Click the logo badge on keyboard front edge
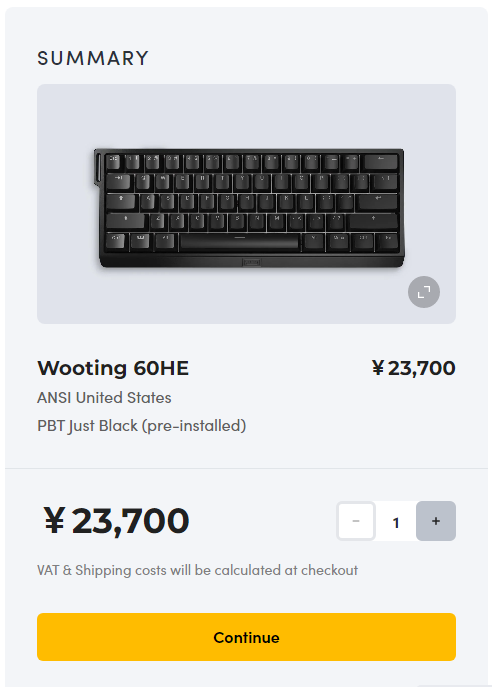The height and width of the screenshot is (687, 492). coord(251,262)
